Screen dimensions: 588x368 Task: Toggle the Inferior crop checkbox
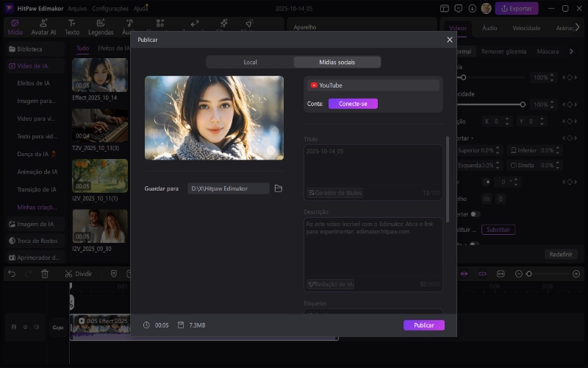(x=514, y=150)
